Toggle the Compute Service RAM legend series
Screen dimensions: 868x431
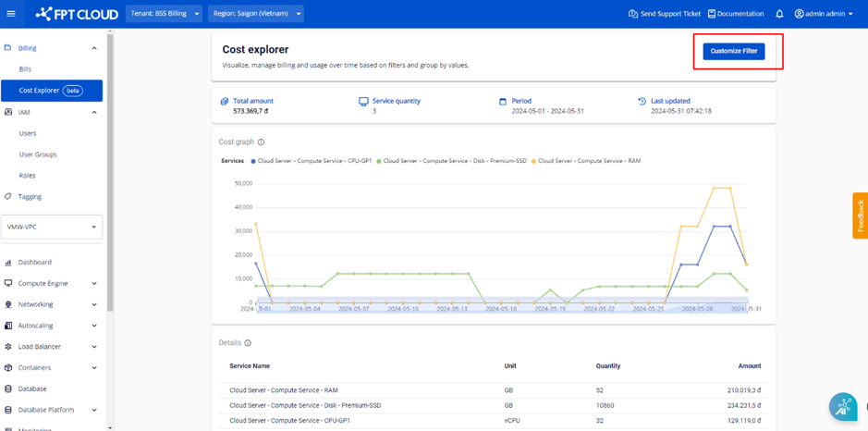pyautogui.click(x=587, y=161)
